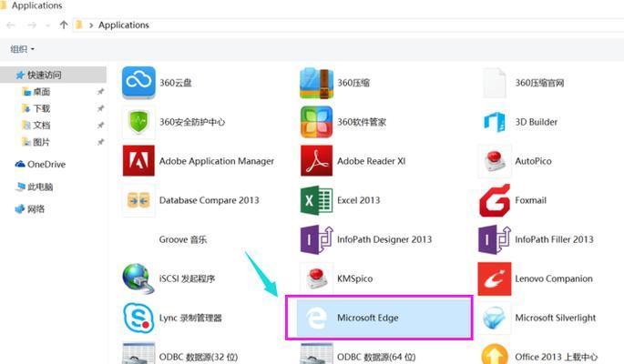Open 图片 in the sidebar
This screenshot has width=624, height=364.
(41, 142)
